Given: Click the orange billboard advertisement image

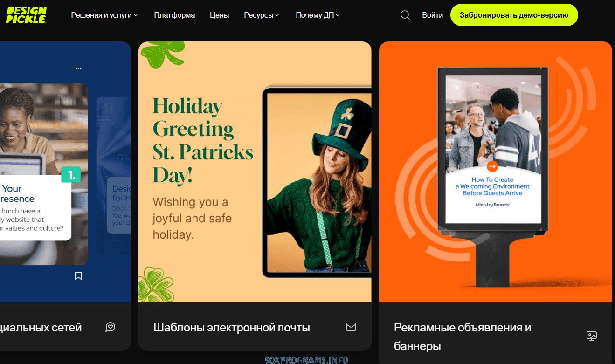Looking at the screenshot, I should click(x=495, y=172).
